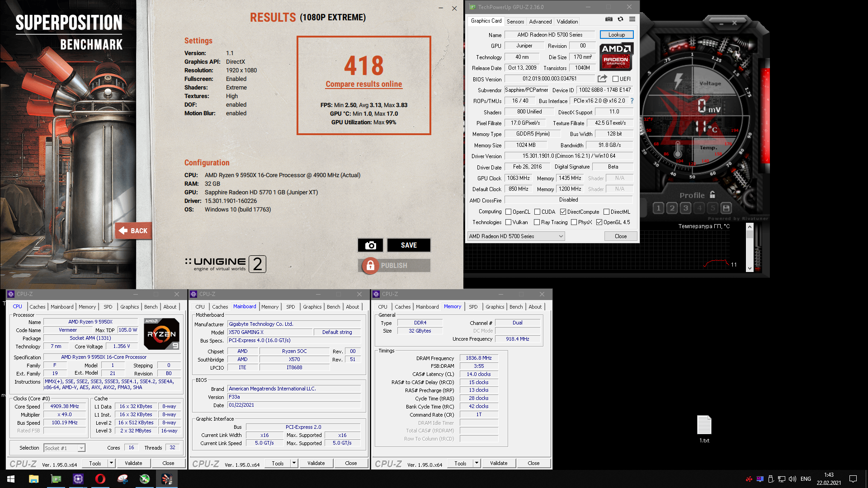Click the graph scrollbar up arrow
Image resolution: width=868 pixels, height=488 pixels.
pyautogui.click(x=750, y=227)
